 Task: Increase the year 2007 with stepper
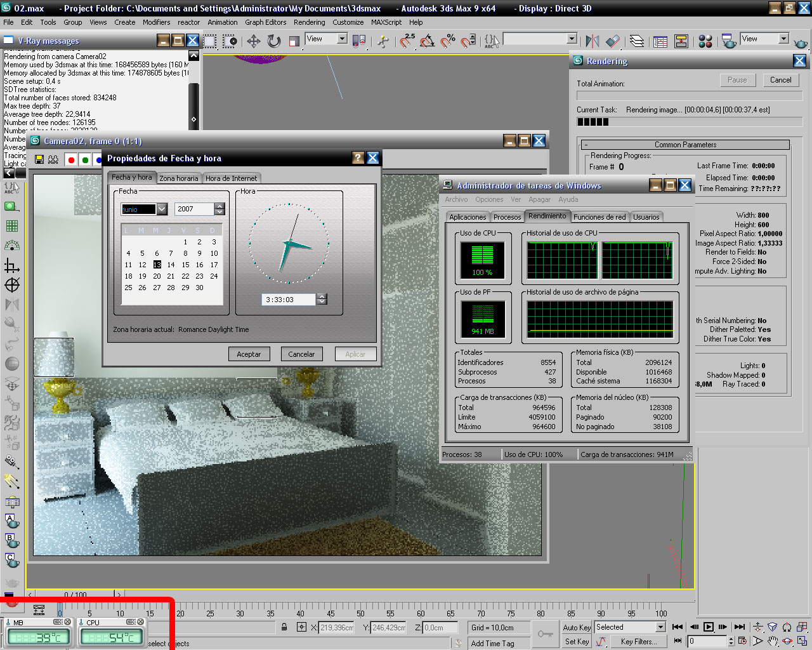pyautogui.click(x=219, y=206)
